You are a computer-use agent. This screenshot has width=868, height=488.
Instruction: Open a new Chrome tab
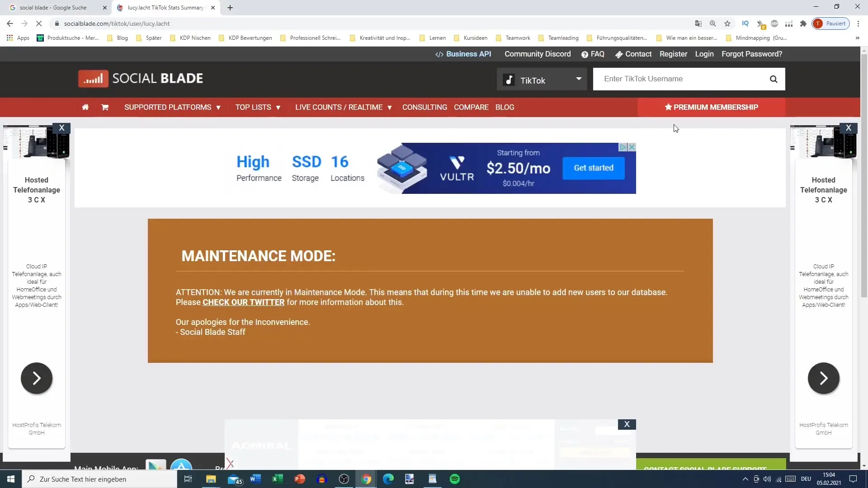pos(230,8)
